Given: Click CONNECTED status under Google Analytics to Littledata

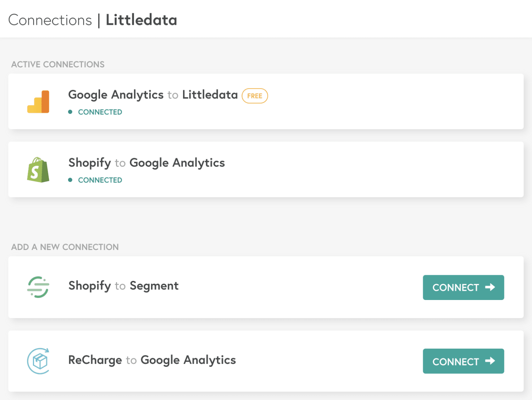Looking at the screenshot, I should click(100, 112).
